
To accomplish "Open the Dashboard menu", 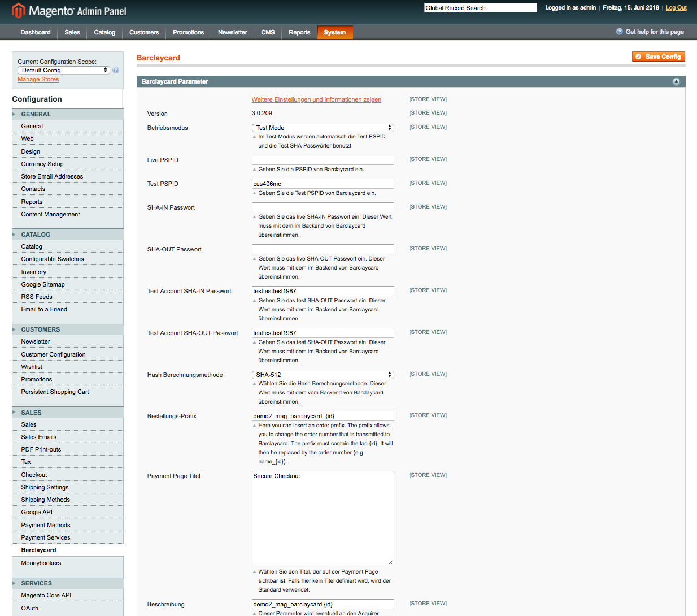I will (36, 32).
